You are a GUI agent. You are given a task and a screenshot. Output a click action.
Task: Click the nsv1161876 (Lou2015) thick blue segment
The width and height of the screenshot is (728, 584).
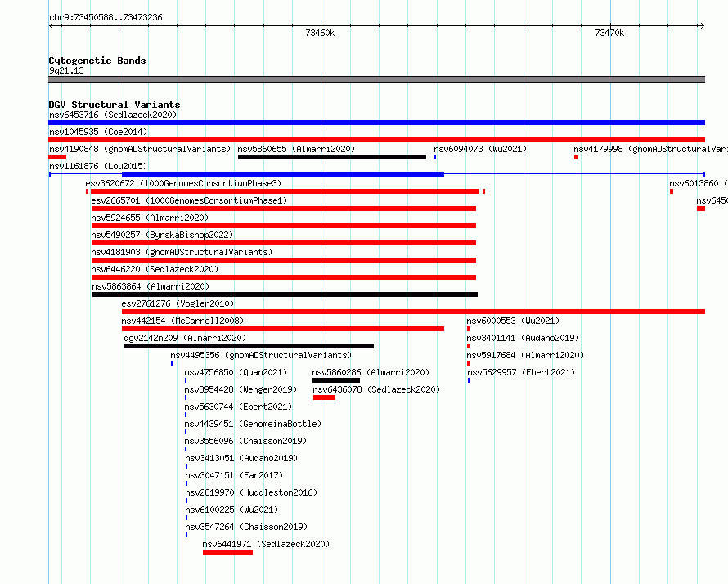click(x=283, y=174)
